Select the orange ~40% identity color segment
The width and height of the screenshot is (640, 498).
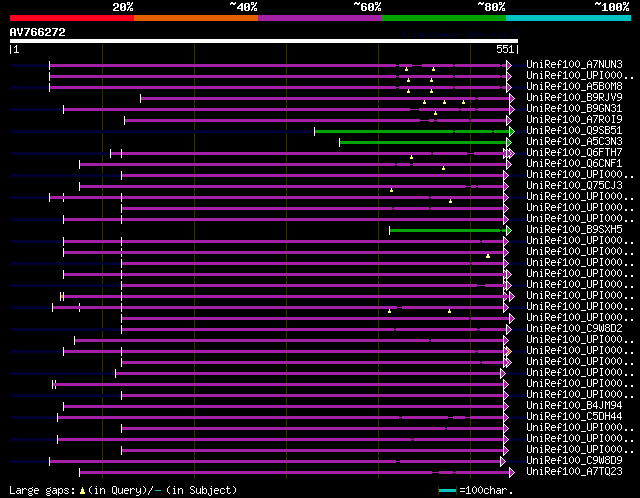(x=196, y=18)
